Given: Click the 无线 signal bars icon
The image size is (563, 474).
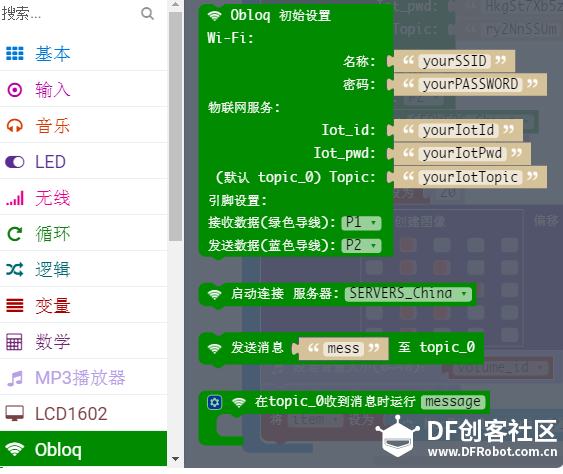Looking at the screenshot, I should (15, 198).
